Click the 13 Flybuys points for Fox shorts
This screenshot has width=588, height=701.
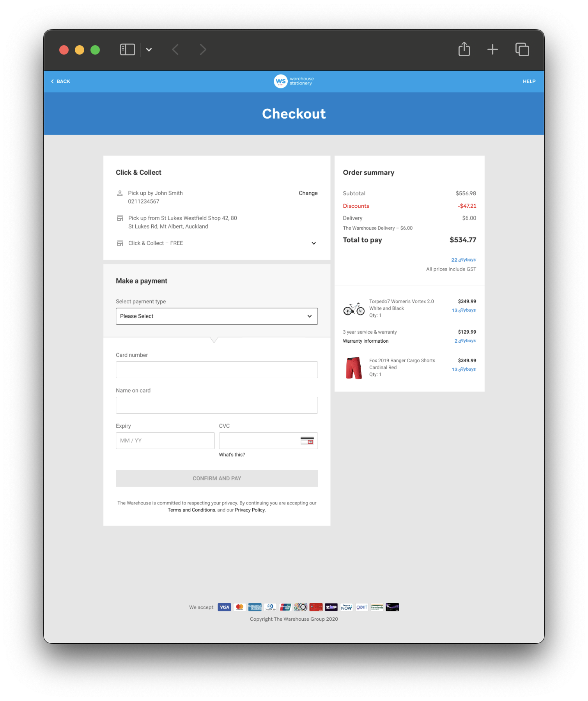464,369
